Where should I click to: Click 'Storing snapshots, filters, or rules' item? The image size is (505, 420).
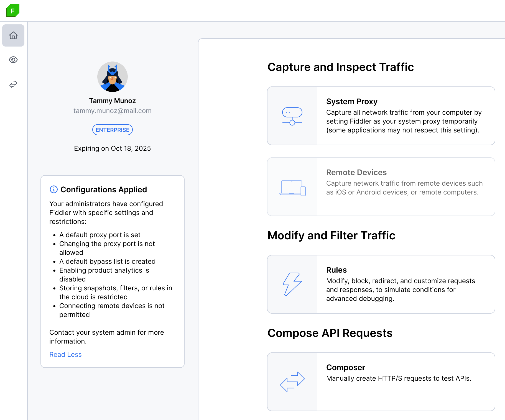click(116, 293)
